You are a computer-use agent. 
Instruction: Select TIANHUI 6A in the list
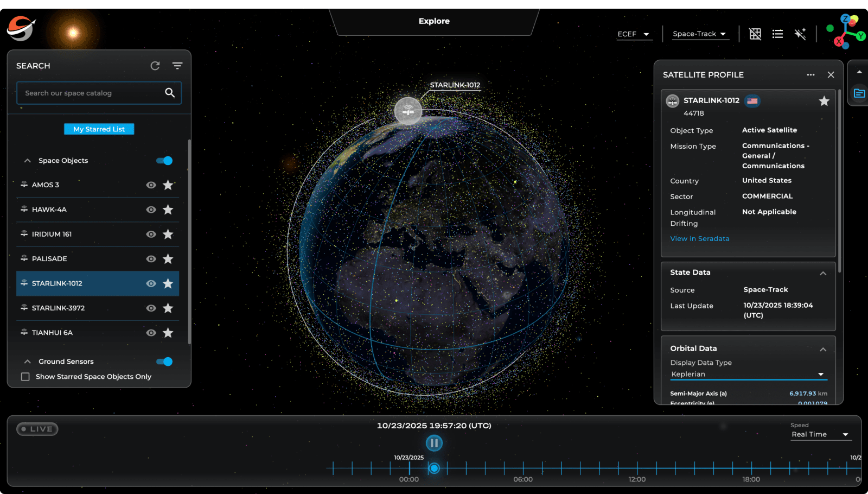tap(52, 333)
